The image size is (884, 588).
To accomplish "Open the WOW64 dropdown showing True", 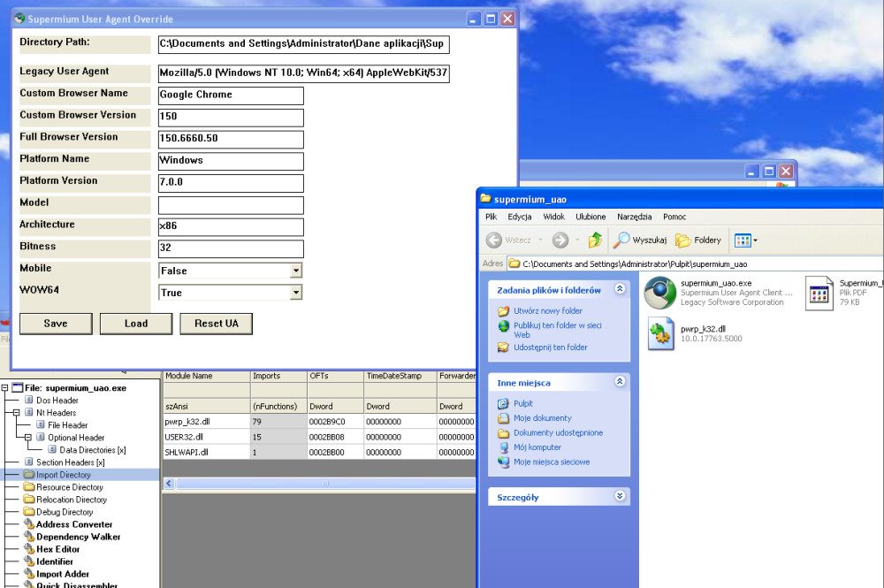I will 296,293.
